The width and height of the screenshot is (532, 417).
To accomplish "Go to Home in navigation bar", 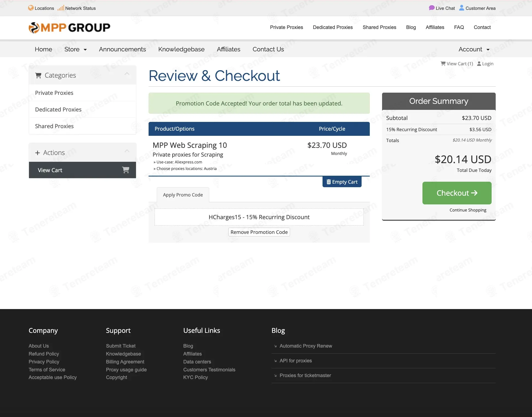I will point(43,49).
